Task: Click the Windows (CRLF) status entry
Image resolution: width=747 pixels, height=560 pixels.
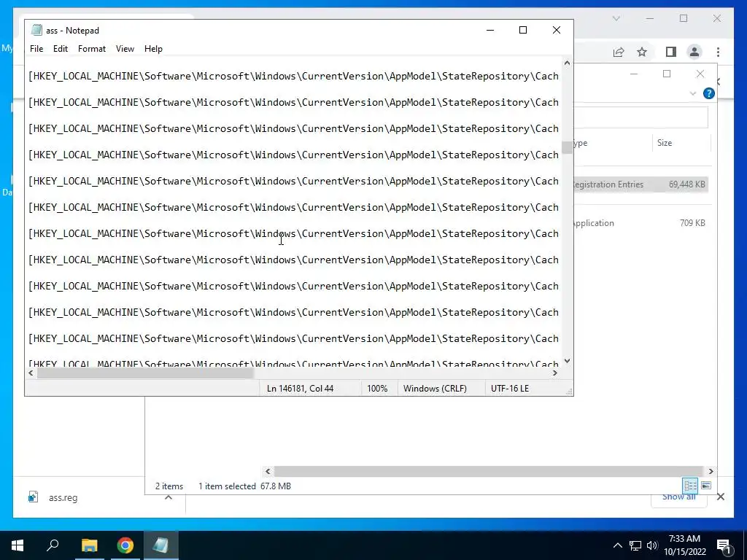Action: 435,389
